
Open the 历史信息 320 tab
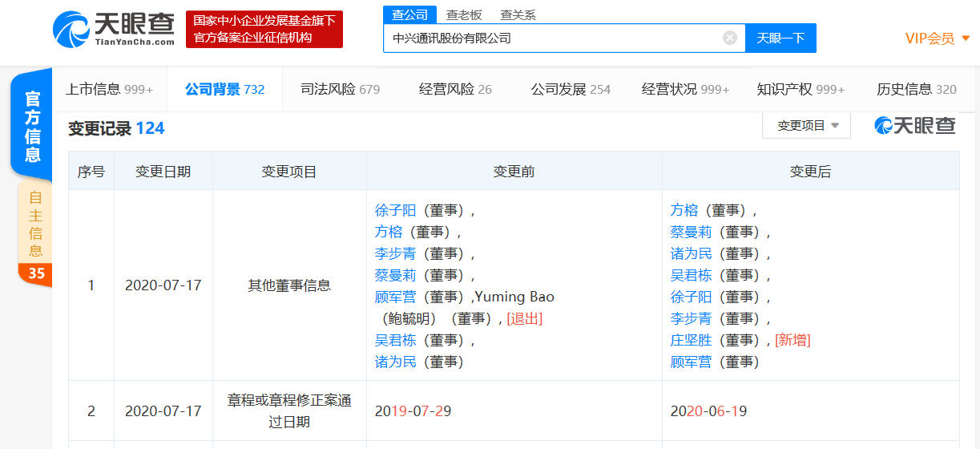coord(916,89)
